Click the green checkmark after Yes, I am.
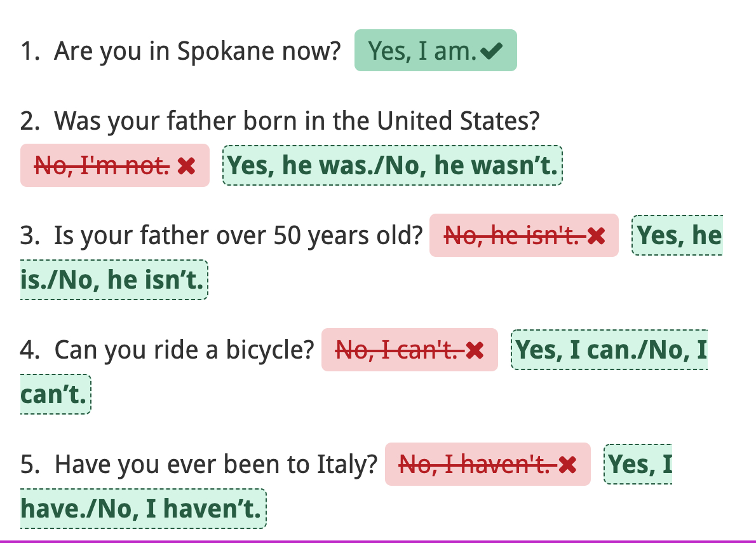The width and height of the screenshot is (756, 543). point(491,51)
